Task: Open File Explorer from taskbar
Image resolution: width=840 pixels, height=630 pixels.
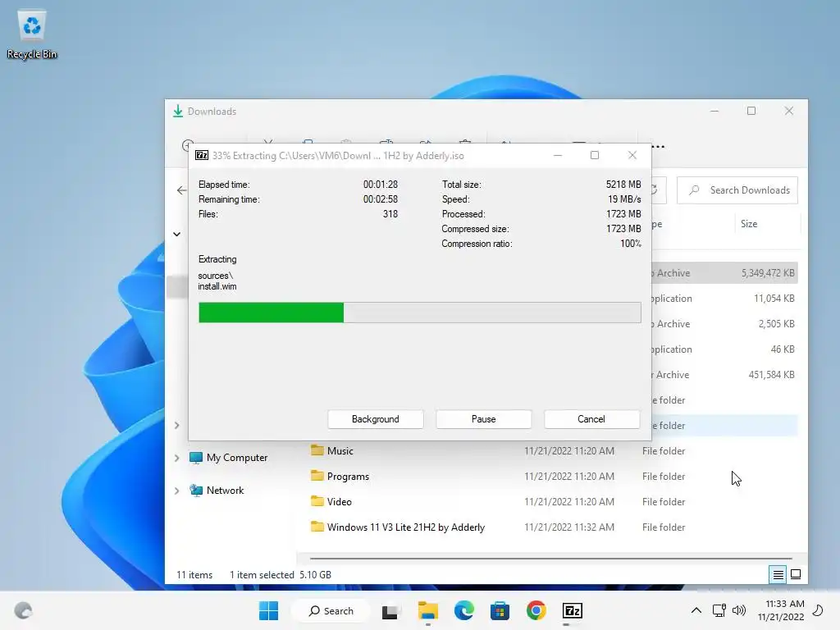Action: [x=427, y=610]
